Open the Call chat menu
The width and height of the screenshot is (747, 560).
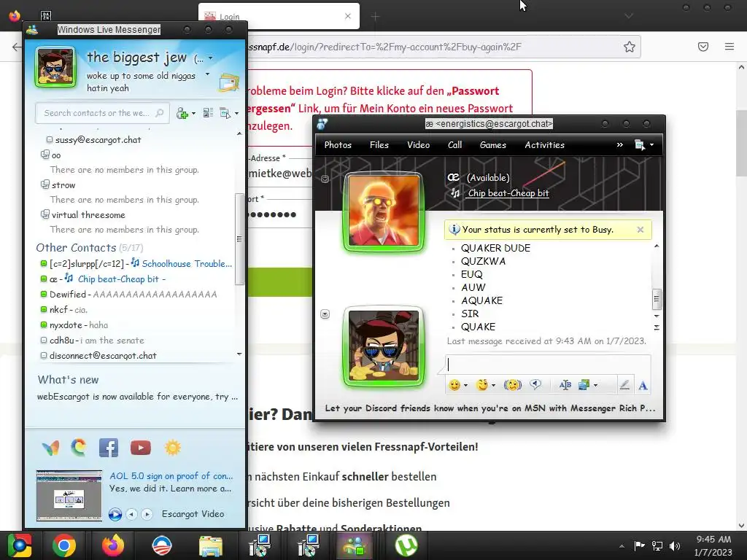pos(455,145)
